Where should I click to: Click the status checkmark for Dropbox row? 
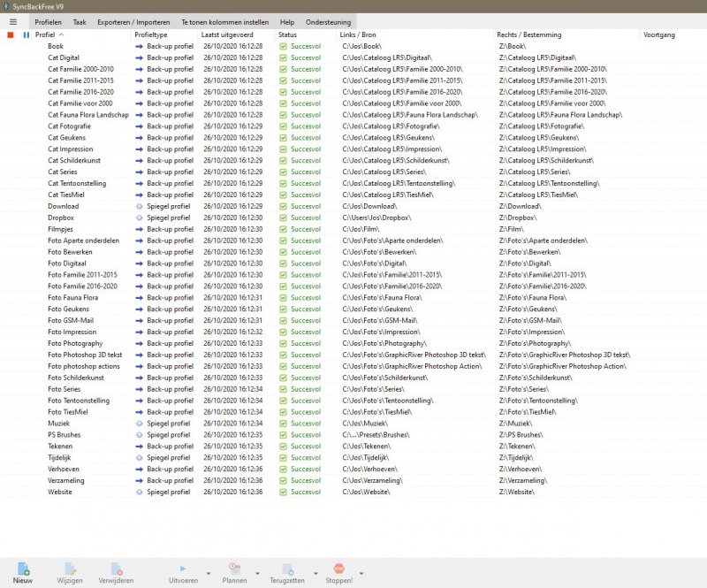[283, 218]
